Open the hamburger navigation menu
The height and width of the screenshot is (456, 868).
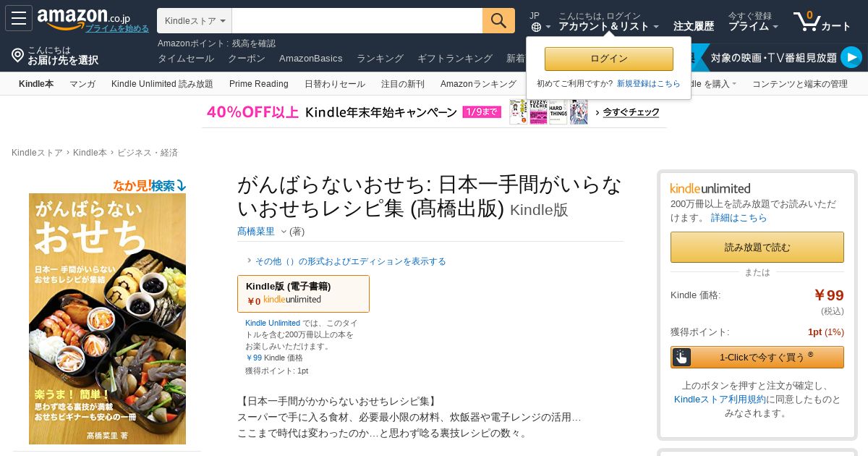(x=19, y=18)
